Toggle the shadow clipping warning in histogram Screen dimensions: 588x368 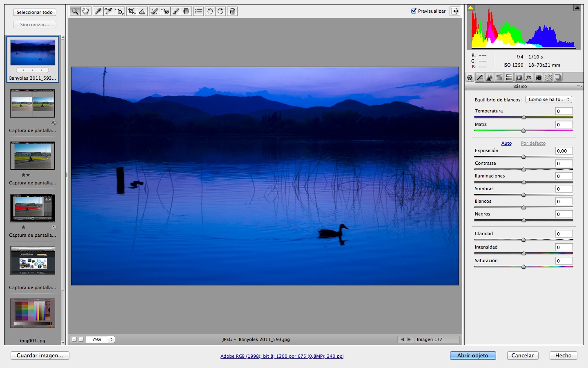point(471,8)
